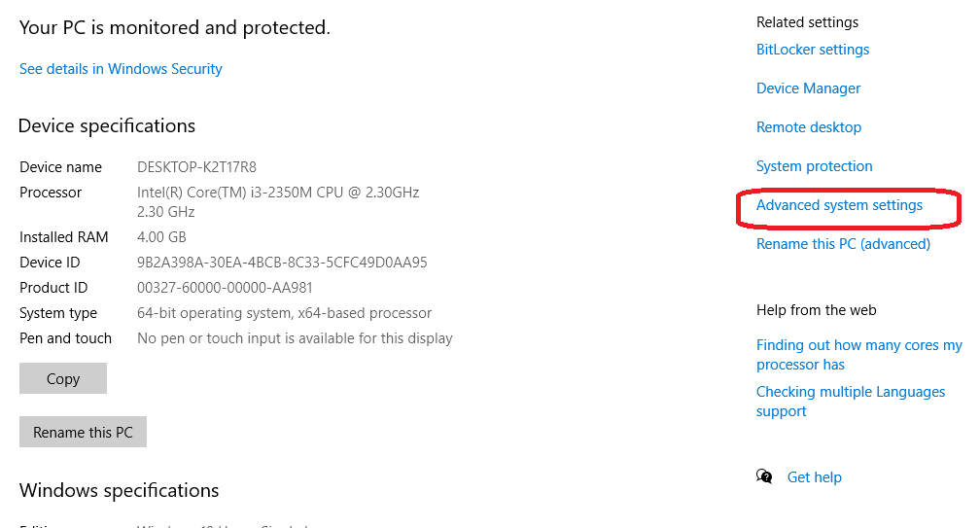The image size is (980, 528).
Task: Click the Rename this PC button
Action: [x=84, y=432]
